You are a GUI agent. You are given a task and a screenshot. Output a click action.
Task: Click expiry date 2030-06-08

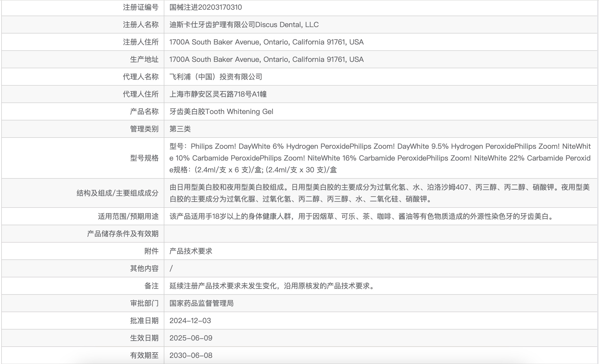[x=191, y=355]
